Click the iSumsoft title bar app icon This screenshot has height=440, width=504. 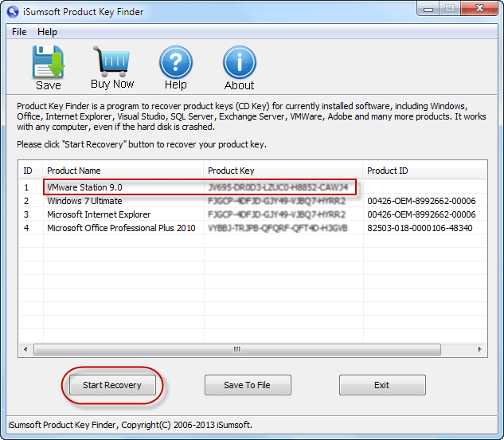pos(13,12)
